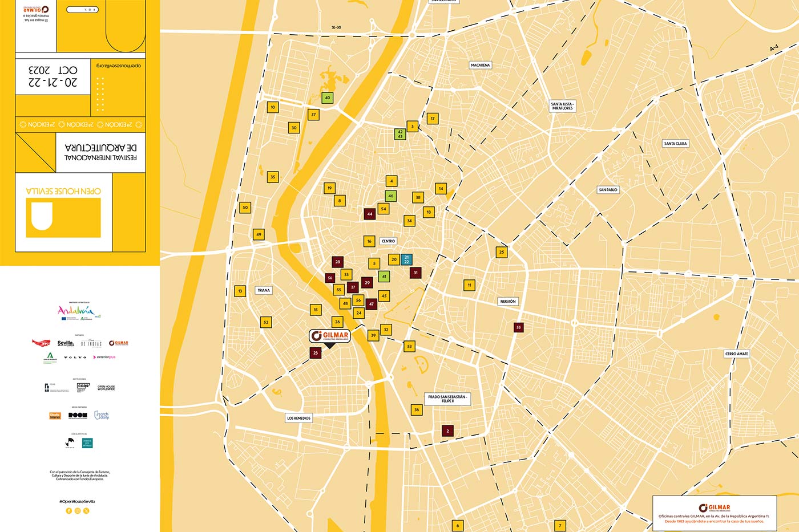Viewport: 799px width, 532px height.
Task: Select yellow map marker 14
Action: [x=441, y=188]
